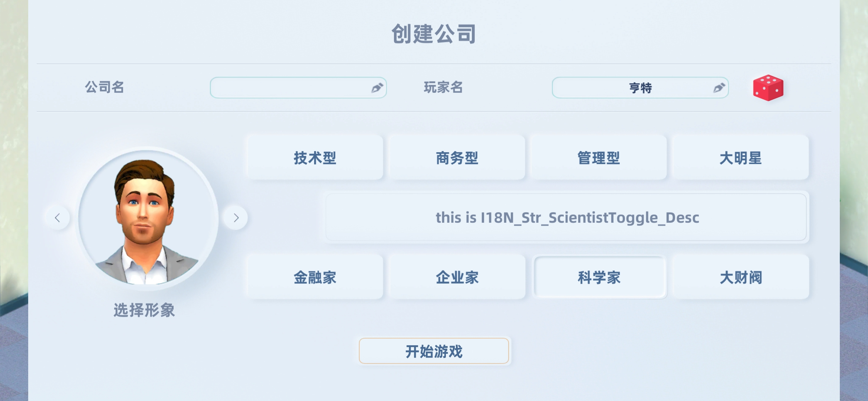The width and height of the screenshot is (868, 401).
Task: Choose the 大财阀 background option
Action: (740, 277)
